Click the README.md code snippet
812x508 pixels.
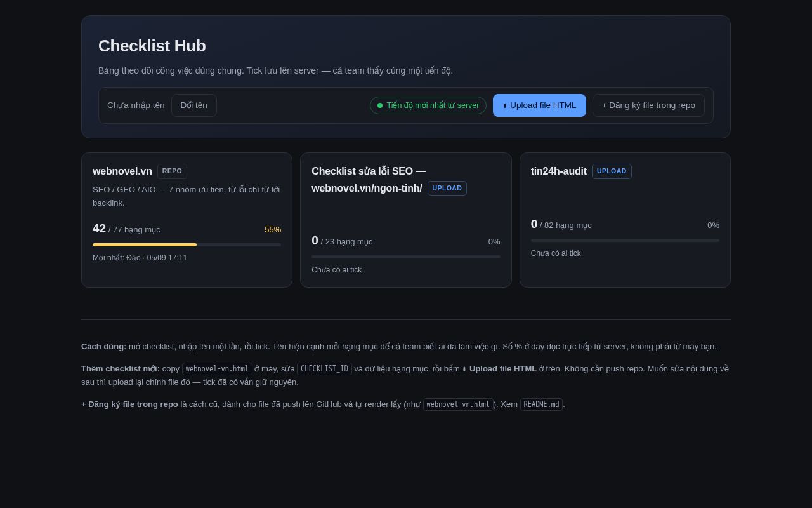point(541,404)
